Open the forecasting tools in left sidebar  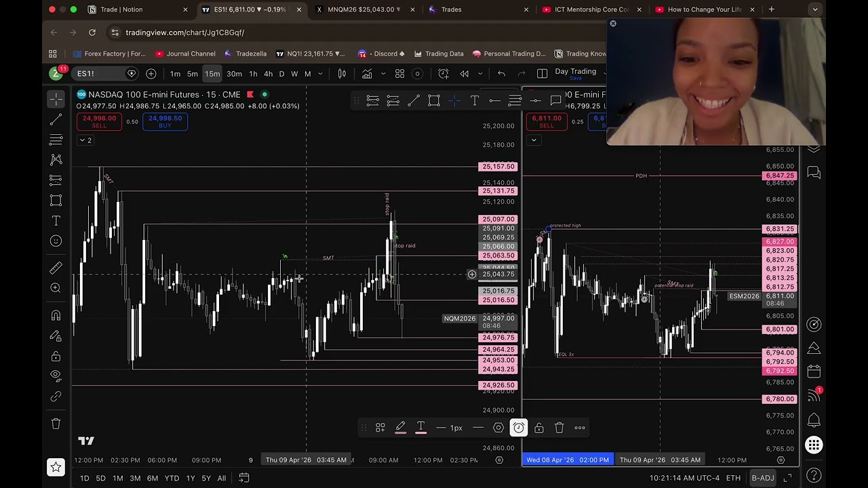(56, 180)
